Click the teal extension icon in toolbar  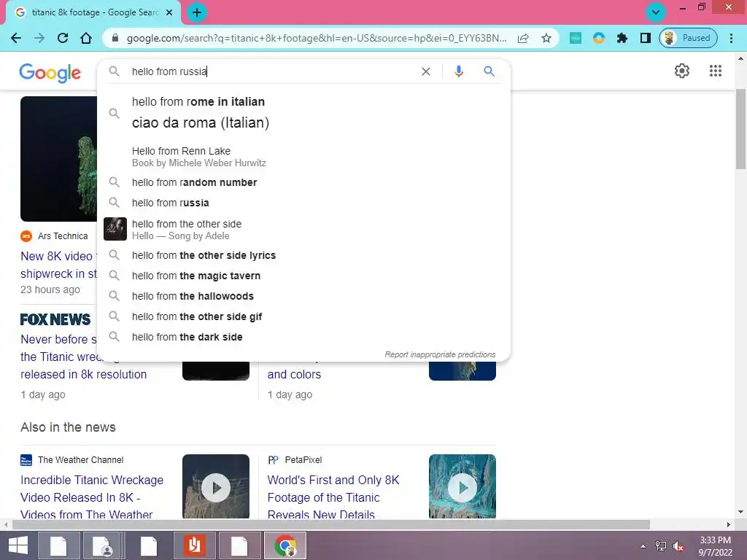click(x=576, y=38)
